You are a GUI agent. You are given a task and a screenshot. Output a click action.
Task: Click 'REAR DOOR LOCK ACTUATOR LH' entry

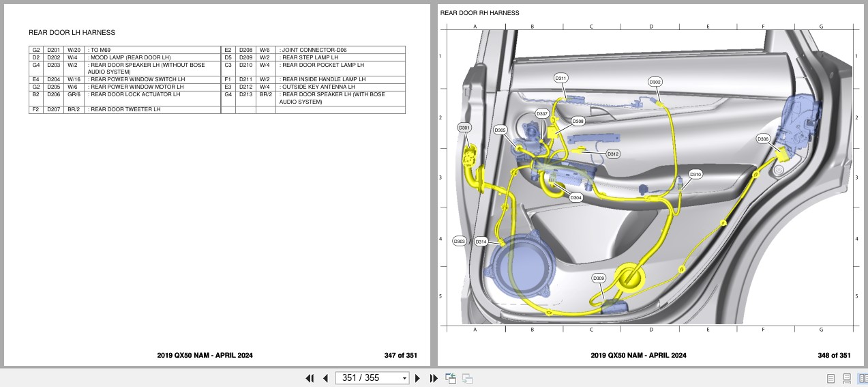134,94
